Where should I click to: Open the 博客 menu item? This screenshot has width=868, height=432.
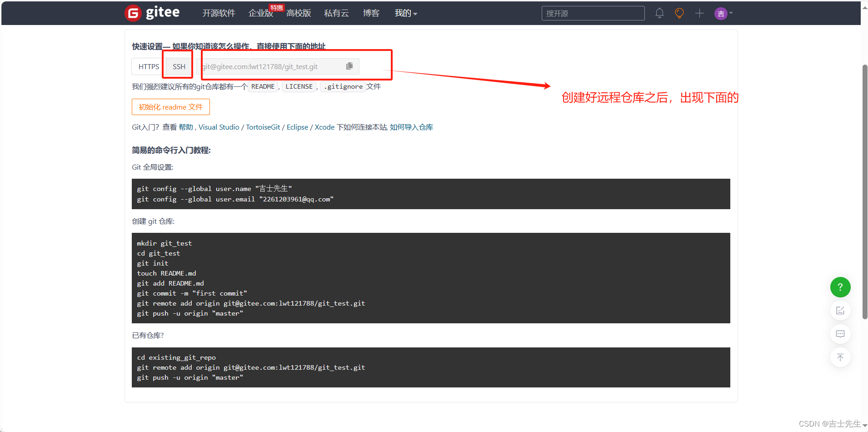pyautogui.click(x=371, y=13)
